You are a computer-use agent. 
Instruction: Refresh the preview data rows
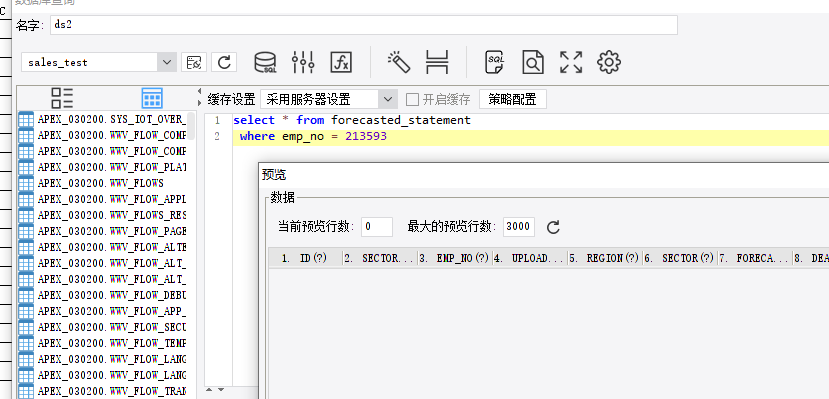point(553,227)
